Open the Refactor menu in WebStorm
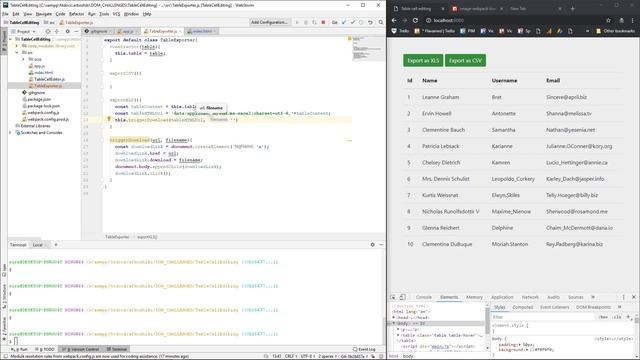This screenshot has height=360, width=640. click(x=76, y=14)
